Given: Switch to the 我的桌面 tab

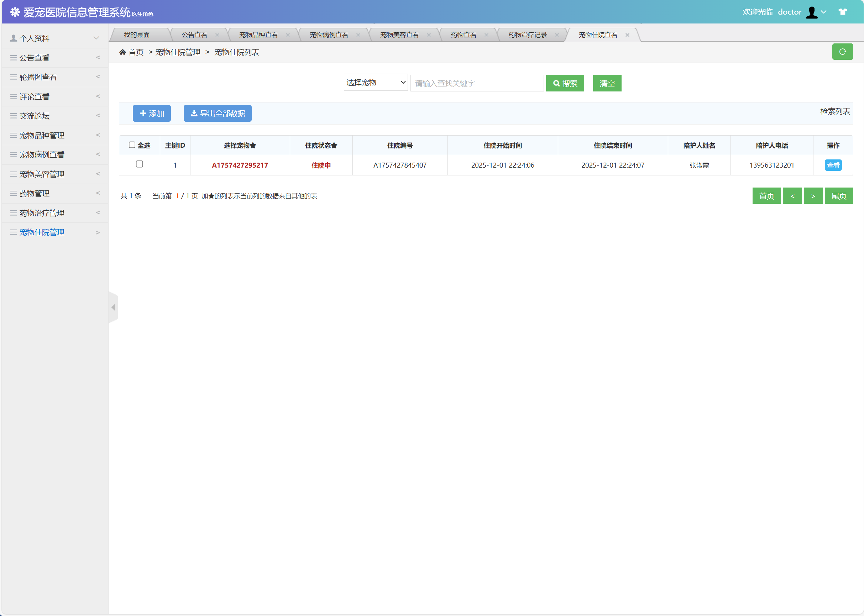Looking at the screenshot, I should (137, 35).
